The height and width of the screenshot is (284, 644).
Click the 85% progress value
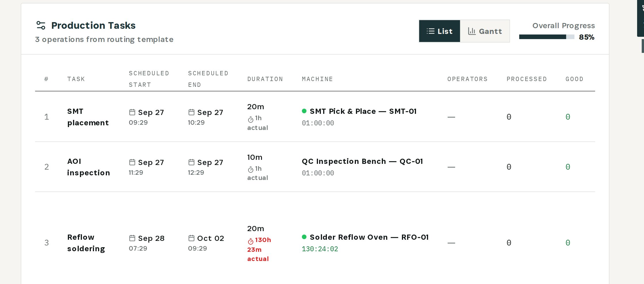[x=586, y=37]
